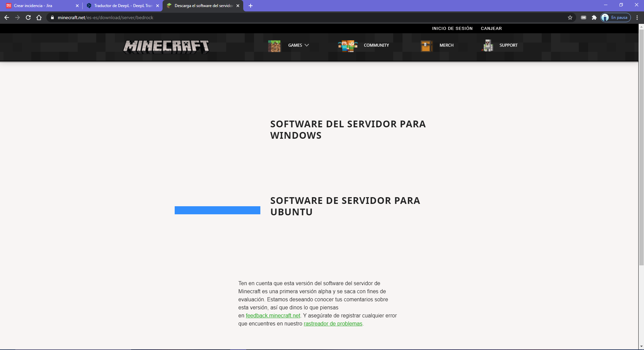Image resolution: width=644 pixels, height=350 pixels.
Task: Reload the Minecraft download page
Action: click(28, 17)
